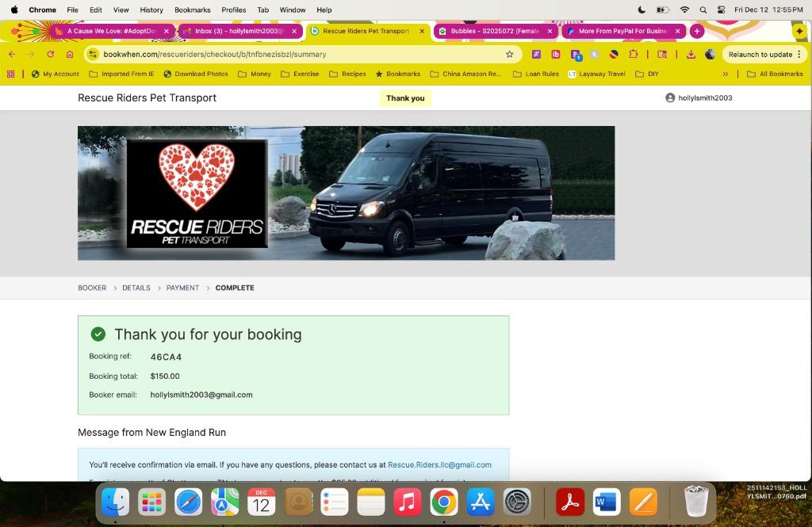
Task: Launch Microsoft Word from the dock
Action: (607, 502)
